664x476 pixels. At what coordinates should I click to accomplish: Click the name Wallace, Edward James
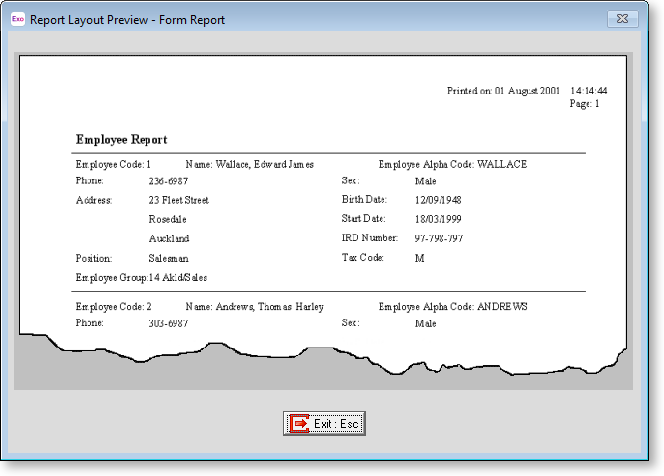(x=250, y=164)
